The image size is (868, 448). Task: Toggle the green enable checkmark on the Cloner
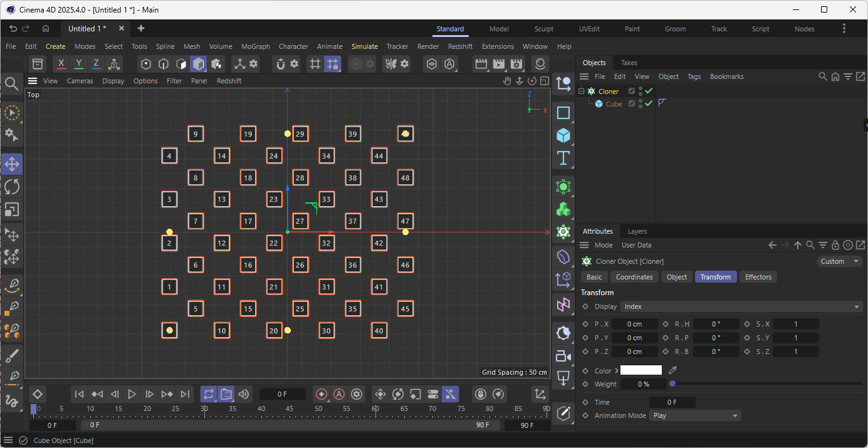tap(648, 91)
